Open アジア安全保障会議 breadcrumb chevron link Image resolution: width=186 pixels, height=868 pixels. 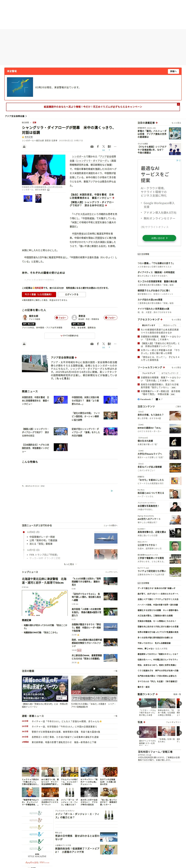click(16, 116)
